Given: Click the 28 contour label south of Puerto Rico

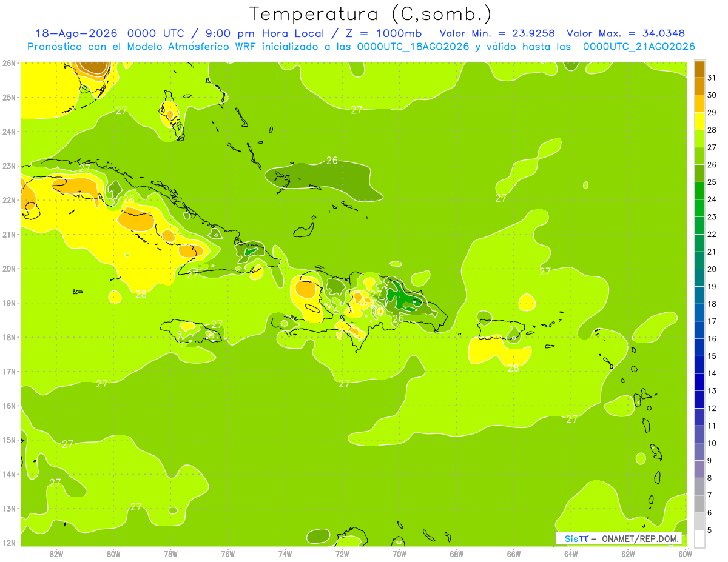Looking at the screenshot, I should point(513,367).
